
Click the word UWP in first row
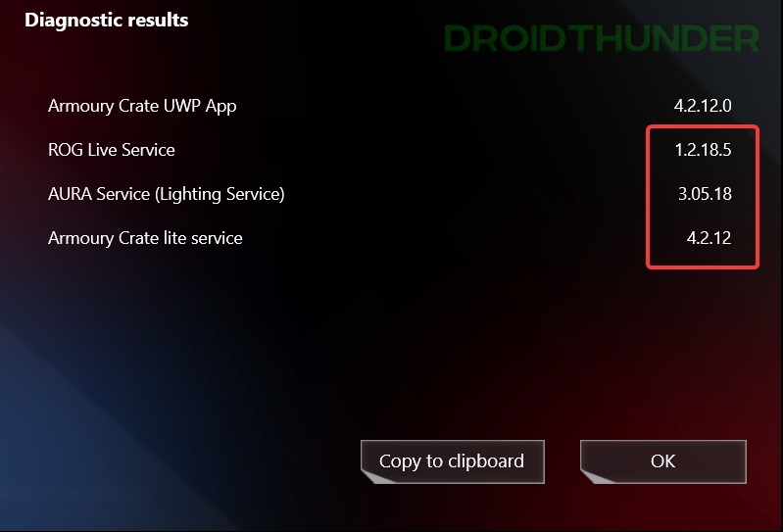(181, 106)
